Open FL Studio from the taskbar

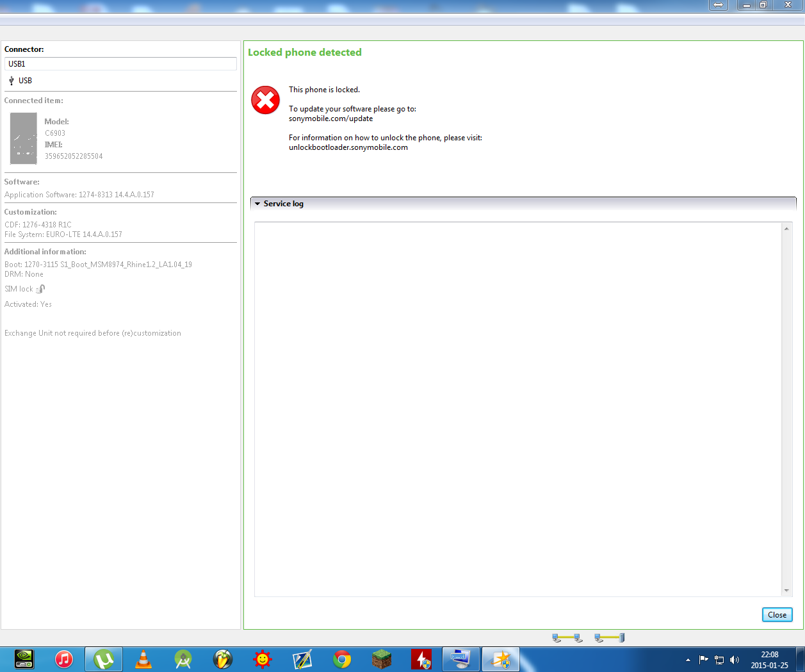pos(223,659)
